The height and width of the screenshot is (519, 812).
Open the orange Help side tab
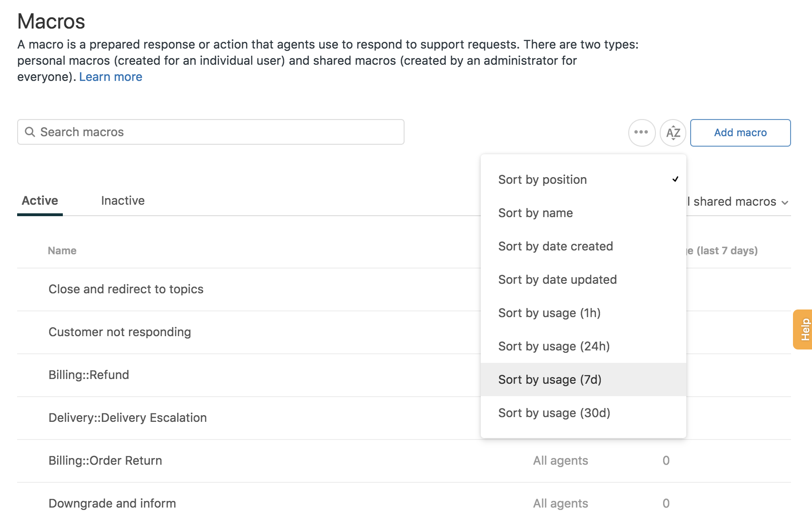803,329
